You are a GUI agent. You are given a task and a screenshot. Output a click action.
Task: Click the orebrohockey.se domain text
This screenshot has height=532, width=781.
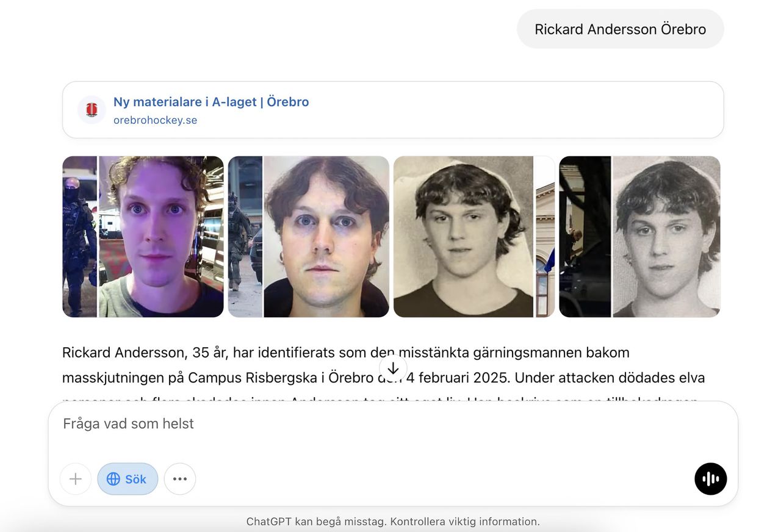click(155, 120)
